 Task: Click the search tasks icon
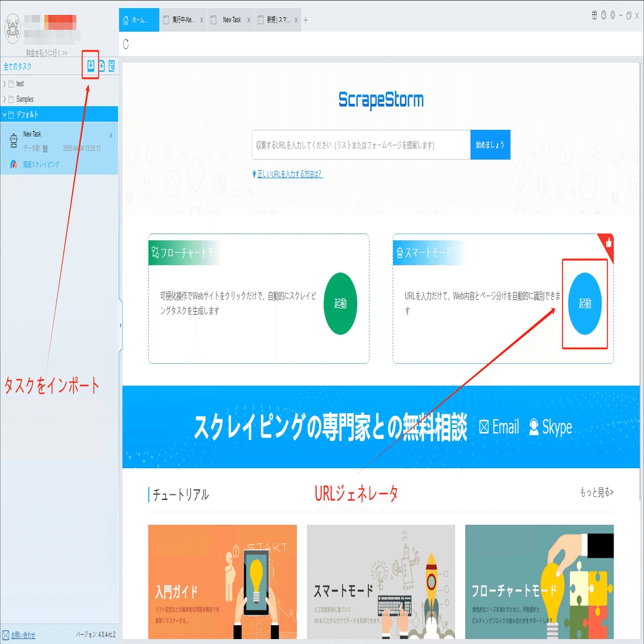pos(112,66)
